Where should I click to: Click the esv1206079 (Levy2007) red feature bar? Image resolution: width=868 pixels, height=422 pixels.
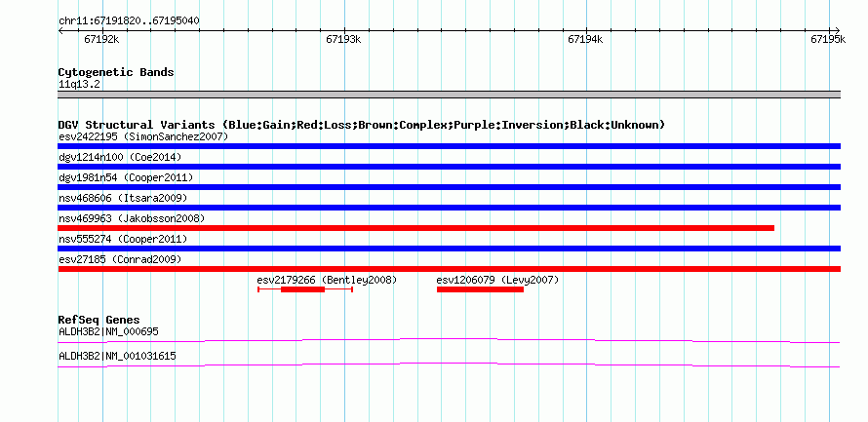(x=480, y=289)
